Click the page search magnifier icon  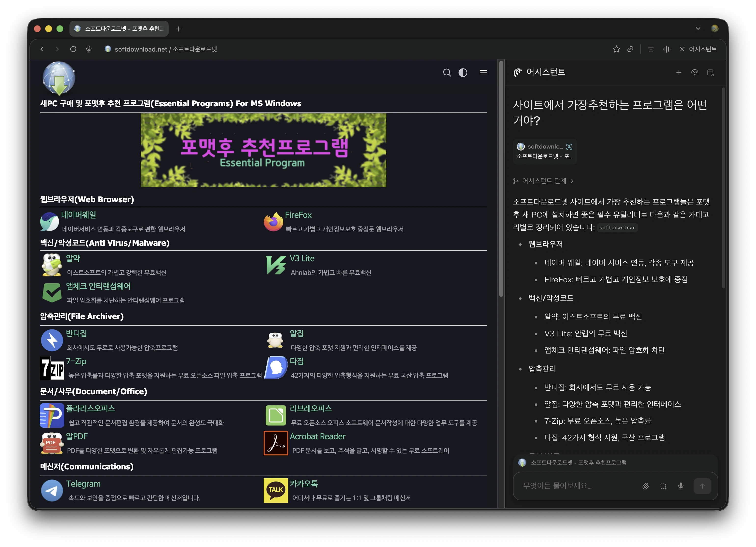[x=447, y=73]
